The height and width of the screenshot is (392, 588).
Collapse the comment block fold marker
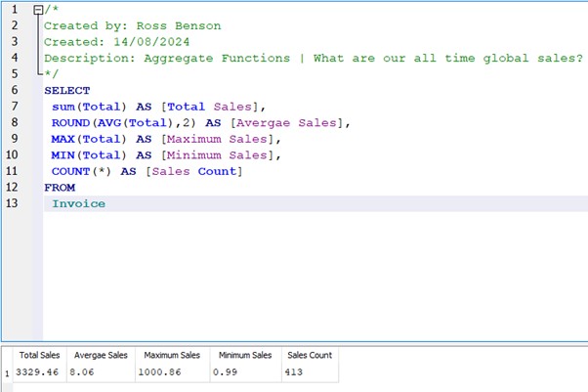pyautogui.click(x=38, y=10)
